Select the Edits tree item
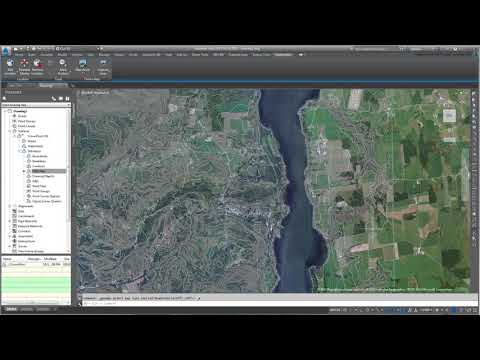 point(36,181)
